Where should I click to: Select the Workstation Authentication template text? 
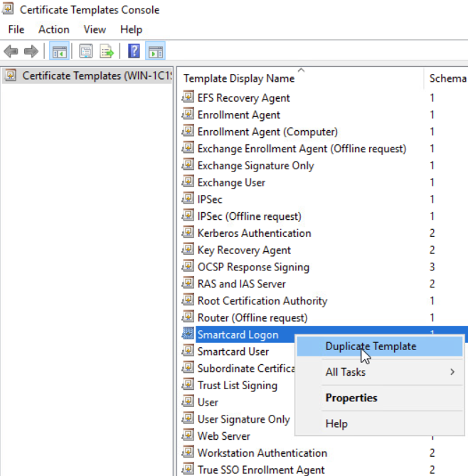[x=262, y=453]
